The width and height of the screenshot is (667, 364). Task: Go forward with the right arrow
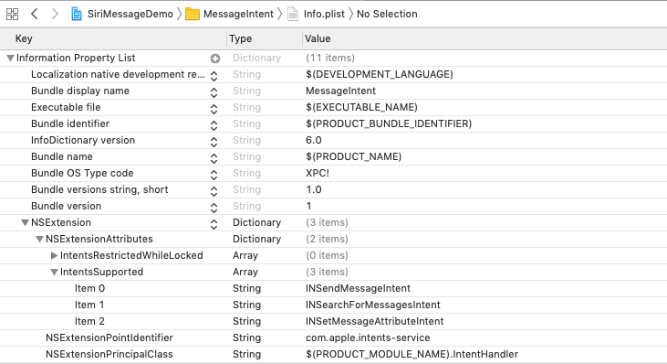click(x=55, y=14)
